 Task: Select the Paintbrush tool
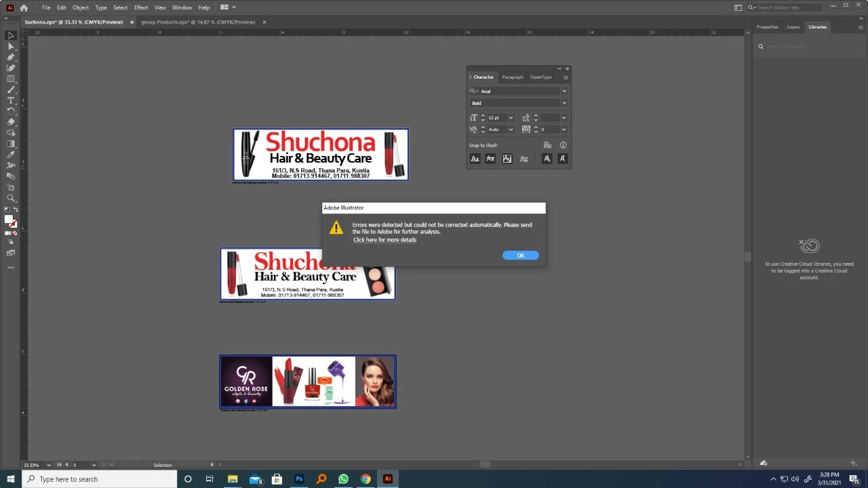pyautogui.click(x=11, y=89)
